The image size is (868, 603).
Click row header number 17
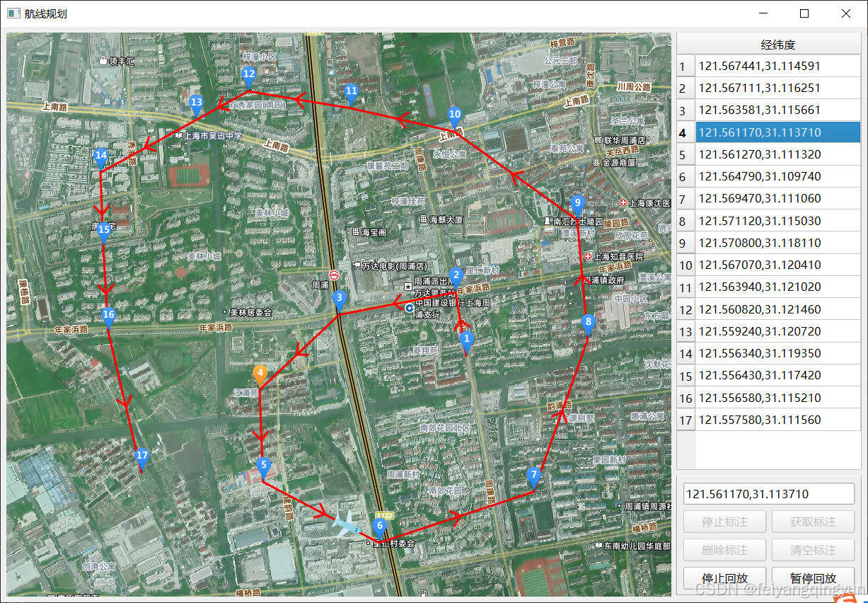coord(686,420)
